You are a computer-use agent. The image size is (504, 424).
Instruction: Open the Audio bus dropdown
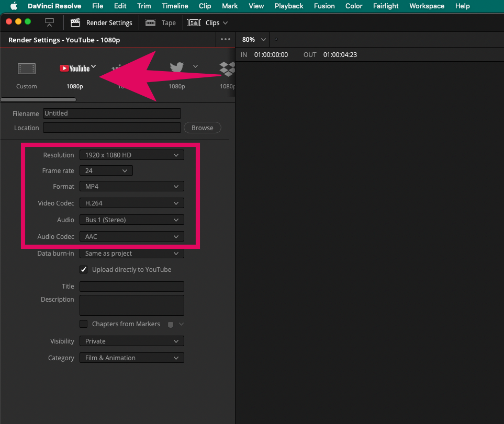[132, 220]
